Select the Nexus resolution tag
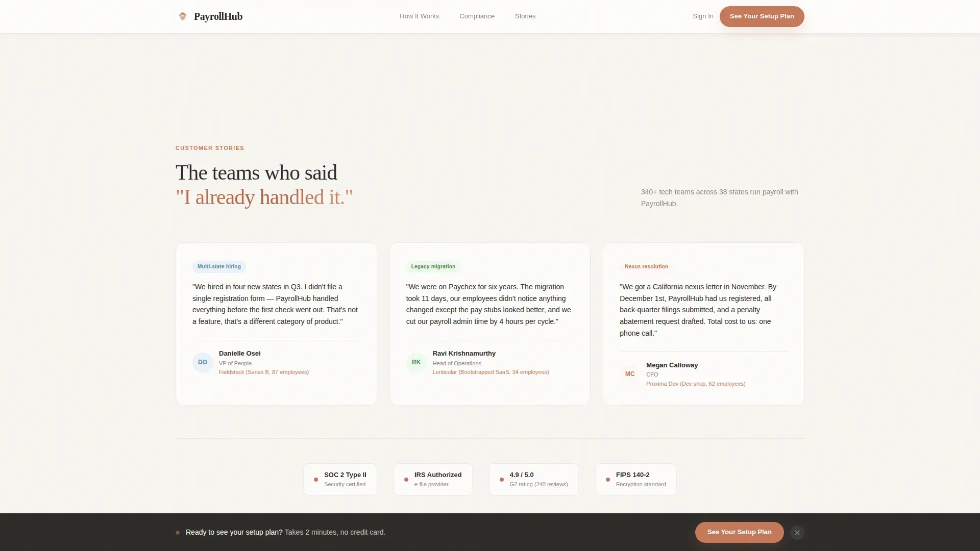The width and height of the screenshot is (980, 551). click(646, 266)
